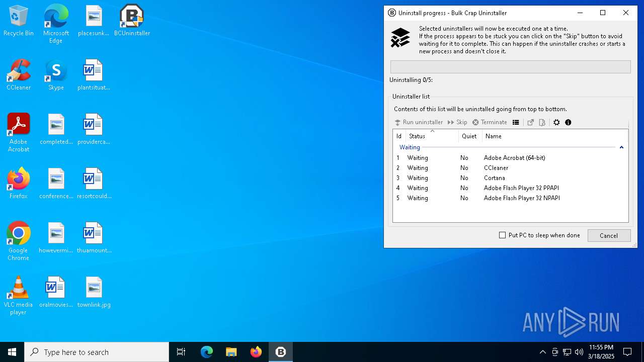Open settings via the gear icon

click(x=556, y=122)
